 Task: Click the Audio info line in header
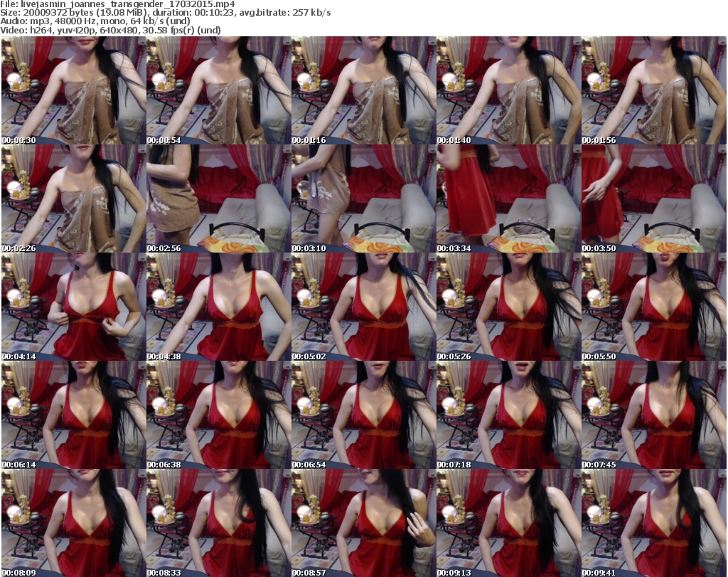pos(102,21)
